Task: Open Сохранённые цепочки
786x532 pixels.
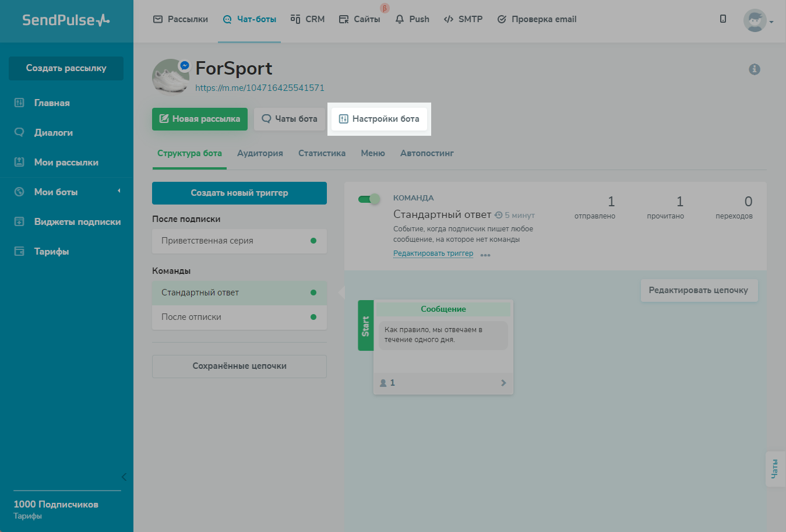Action: tap(239, 366)
